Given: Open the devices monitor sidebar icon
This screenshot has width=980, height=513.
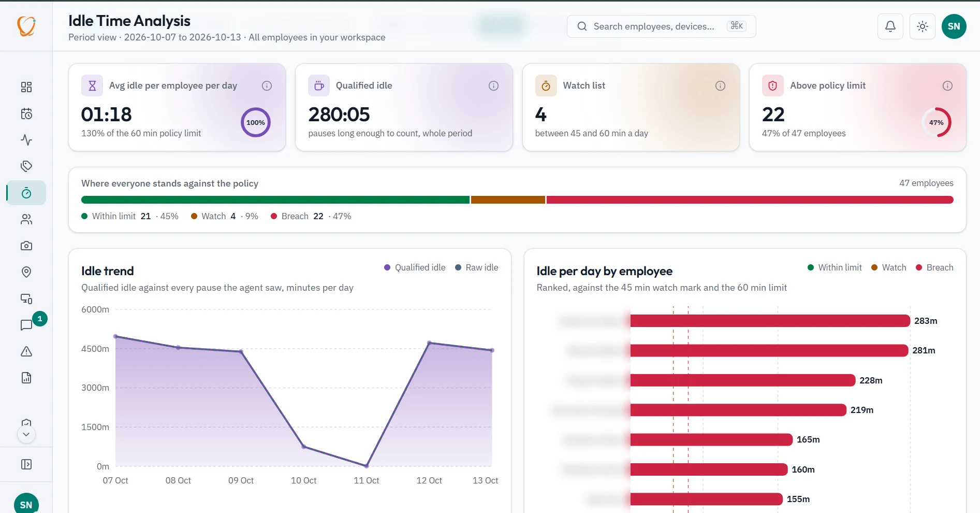Looking at the screenshot, I should click(x=26, y=298).
